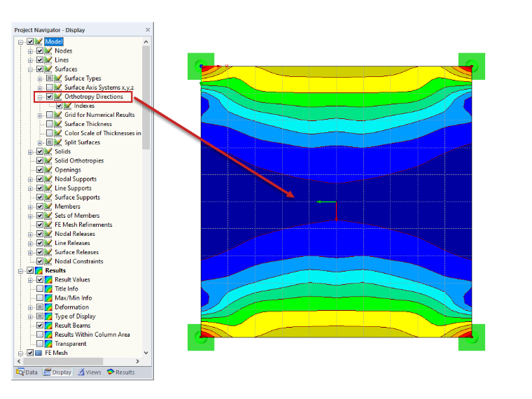Click the Transparent rainbow icon
The height and width of the screenshot is (399, 532).
point(48,344)
